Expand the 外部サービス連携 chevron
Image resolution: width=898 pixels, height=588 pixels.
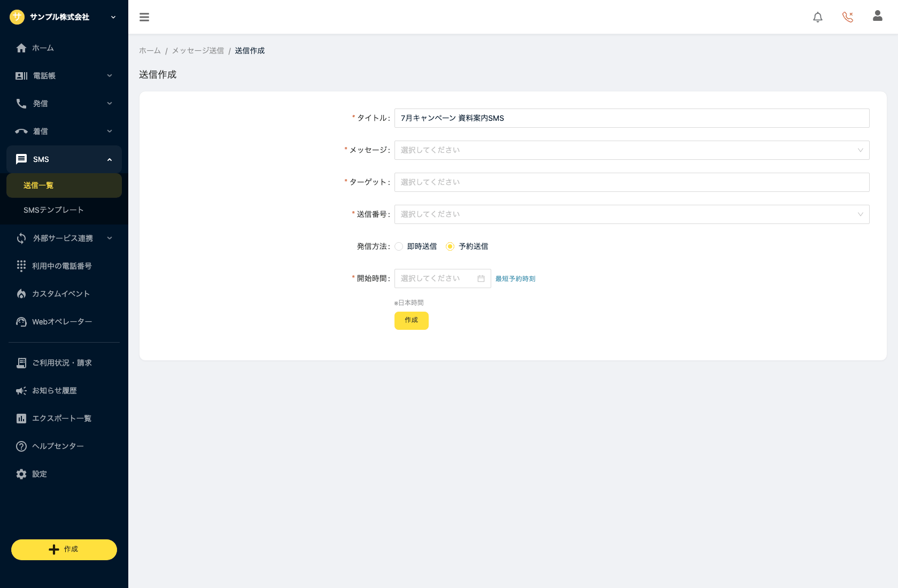pyautogui.click(x=110, y=238)
